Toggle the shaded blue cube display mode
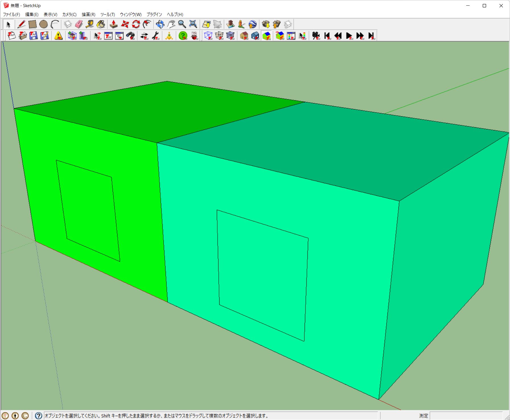 (x=230, y=36)
